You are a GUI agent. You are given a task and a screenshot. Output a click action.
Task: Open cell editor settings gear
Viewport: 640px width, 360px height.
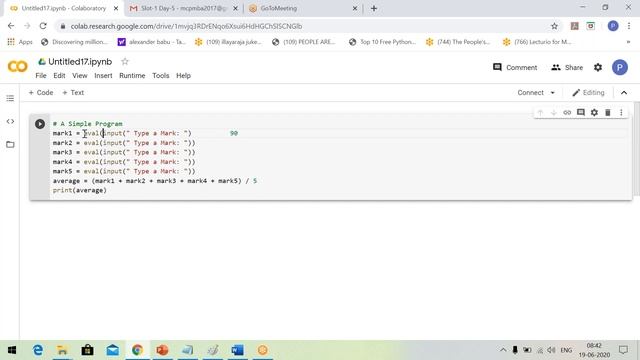[x=594, y=113]
